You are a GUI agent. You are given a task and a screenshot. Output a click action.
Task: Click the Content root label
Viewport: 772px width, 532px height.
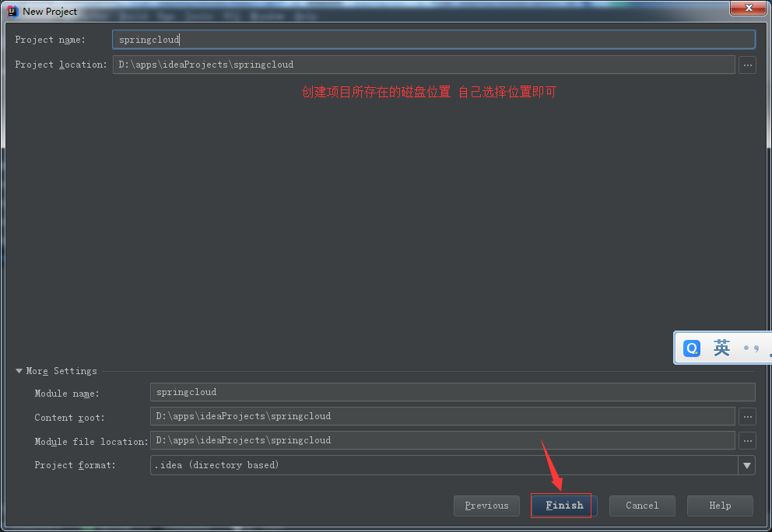[69, 418]
